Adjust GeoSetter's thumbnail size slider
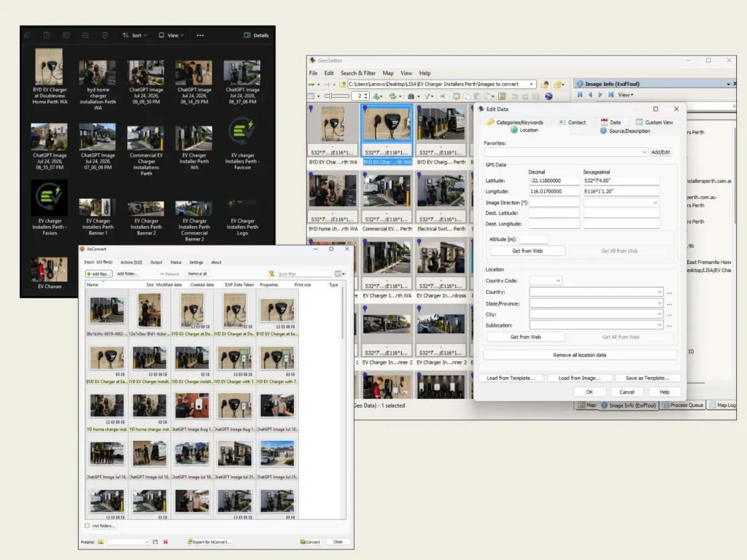747x560 pixels. [337, 96]
